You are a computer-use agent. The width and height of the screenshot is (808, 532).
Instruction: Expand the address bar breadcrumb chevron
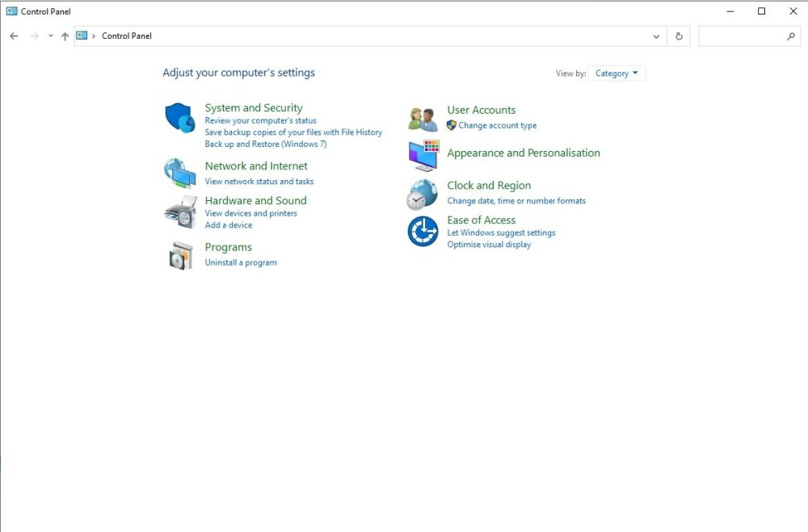click(94, 36)
